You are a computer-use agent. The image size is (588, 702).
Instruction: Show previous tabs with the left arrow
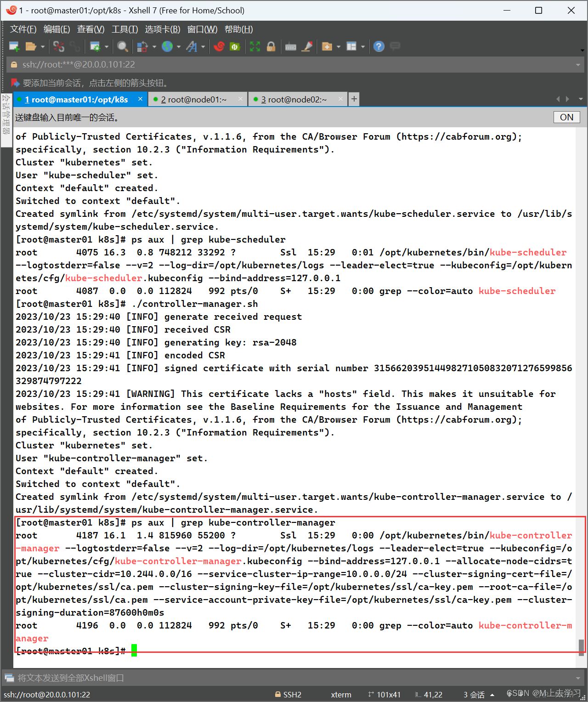(x=558, y=99)
